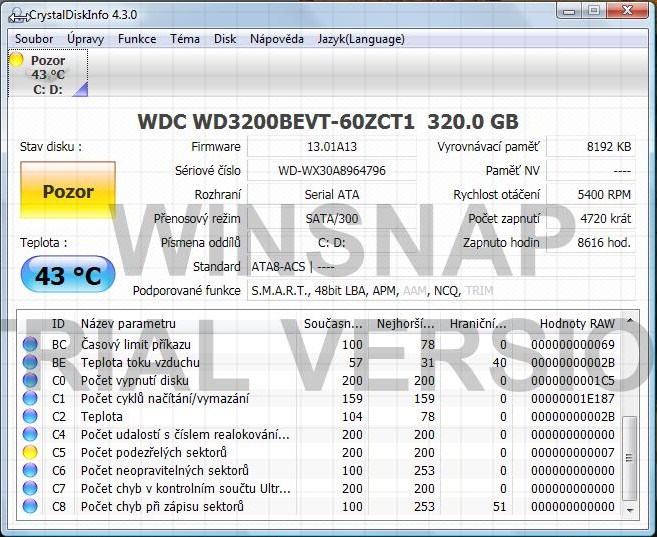
Task: Click the Přenosový režim value SATA/300
Action: click(332, 218)
